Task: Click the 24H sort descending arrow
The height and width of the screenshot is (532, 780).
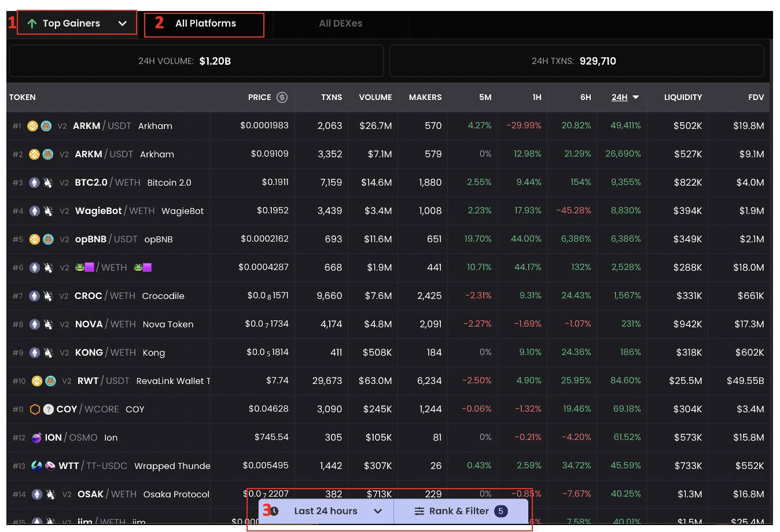Action: point(636,97)
